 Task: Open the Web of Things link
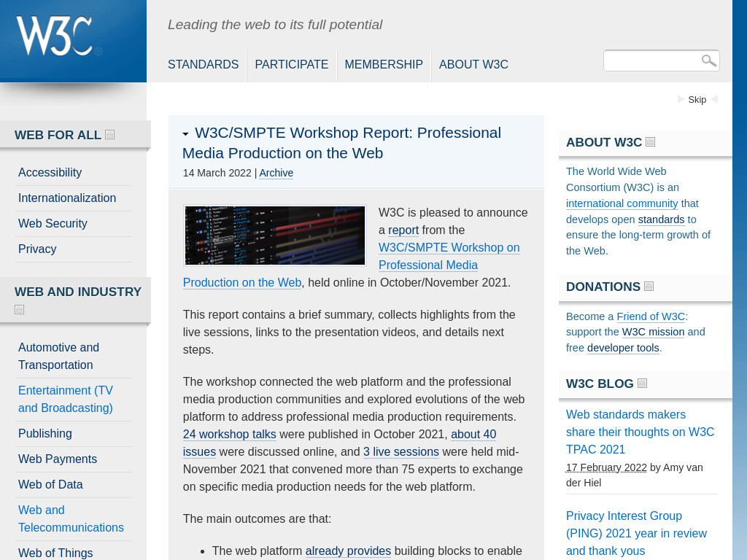(55, 553)
